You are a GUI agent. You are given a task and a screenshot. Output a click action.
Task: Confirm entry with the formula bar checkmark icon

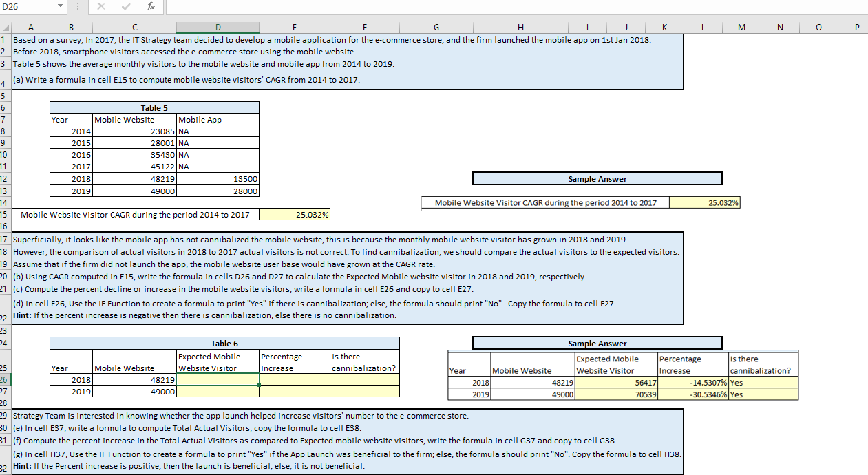[x=127, y=7]
